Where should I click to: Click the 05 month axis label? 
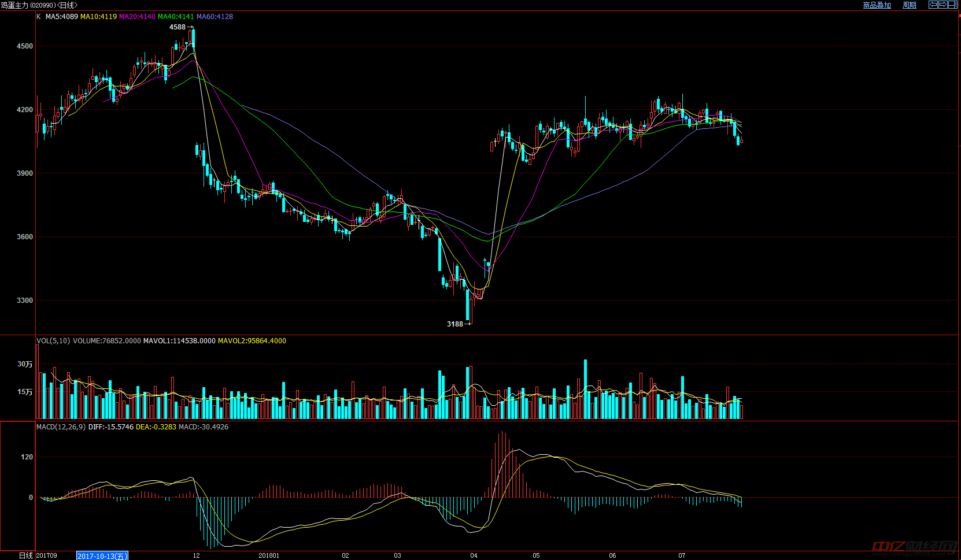(536, 556)
